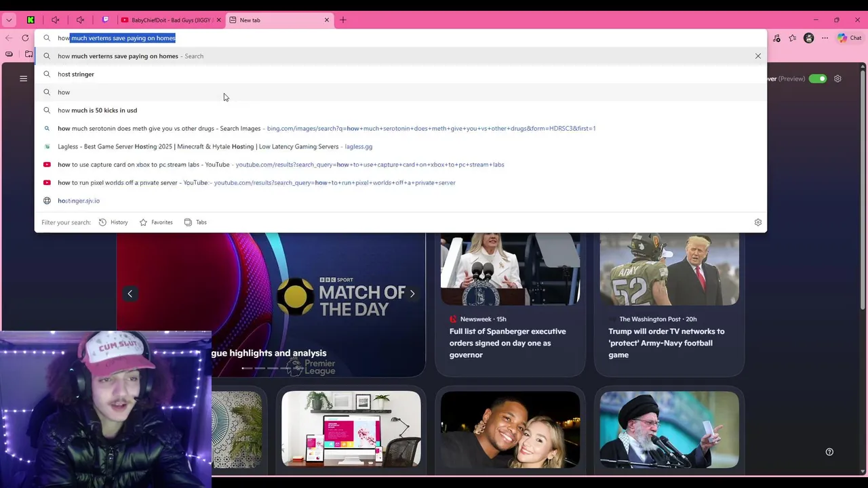This screenshot has height=488, width=868.
Task: Click the search icon beside serotonin suggestion
Action: pyautogui.click(x=47, y=128)
